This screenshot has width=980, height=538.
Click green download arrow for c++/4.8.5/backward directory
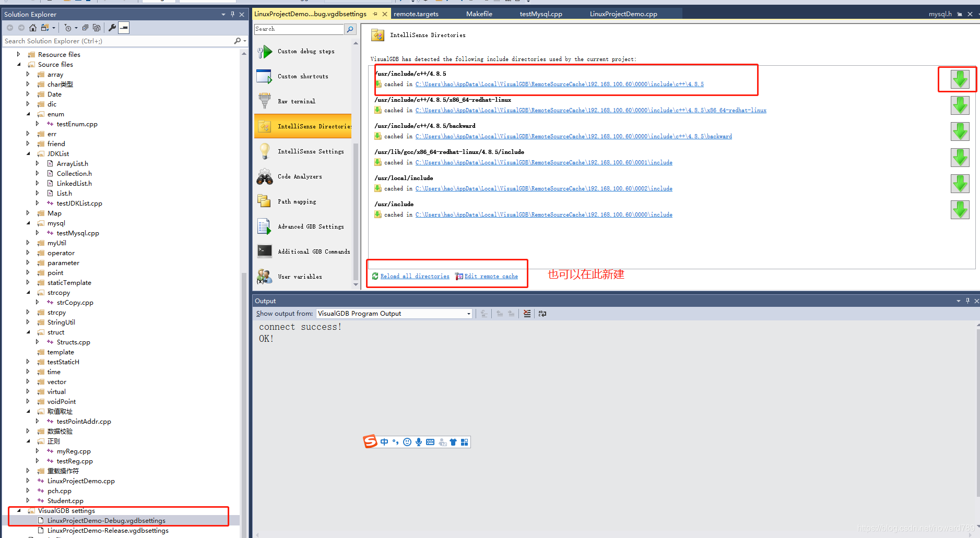[960, 131]
